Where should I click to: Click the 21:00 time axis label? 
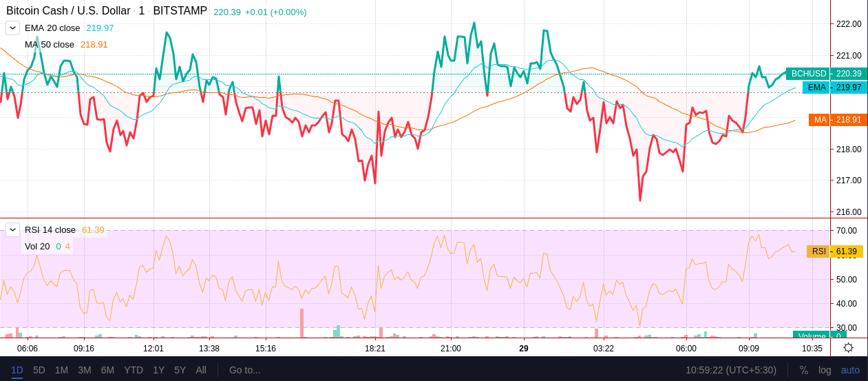tap(451, 349)
